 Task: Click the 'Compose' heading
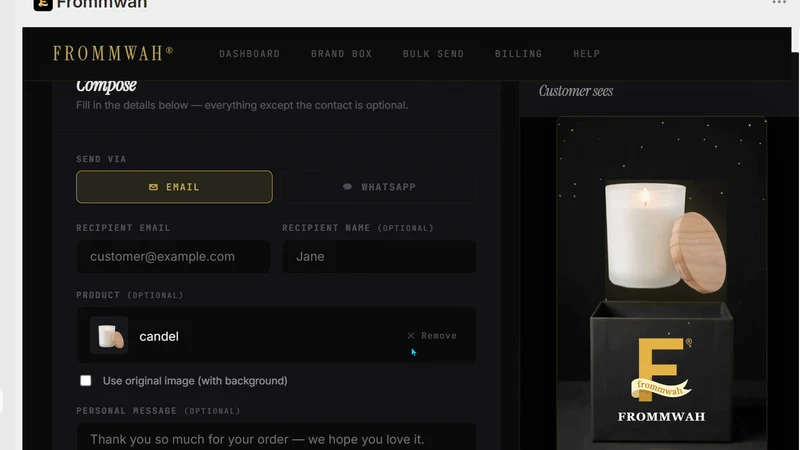click(x=106, y=85)
